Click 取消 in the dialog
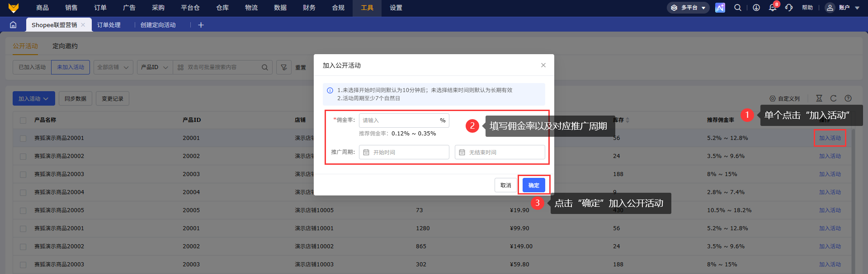Image resolution: width=868 pixels, height=274 pixels. (506, 185)
